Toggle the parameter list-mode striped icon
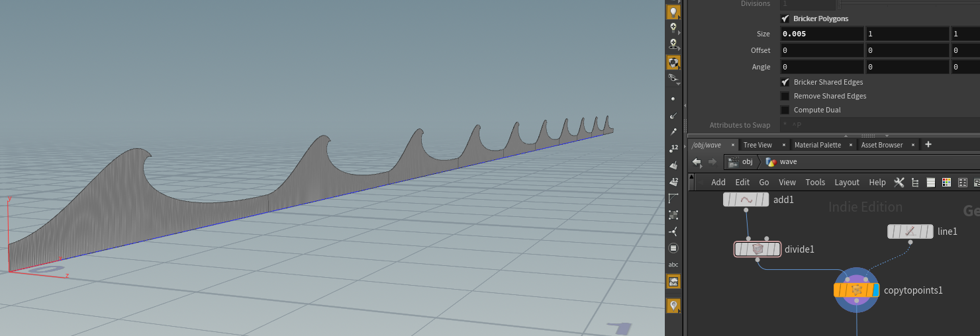980x336 pixels. [930, 183]
